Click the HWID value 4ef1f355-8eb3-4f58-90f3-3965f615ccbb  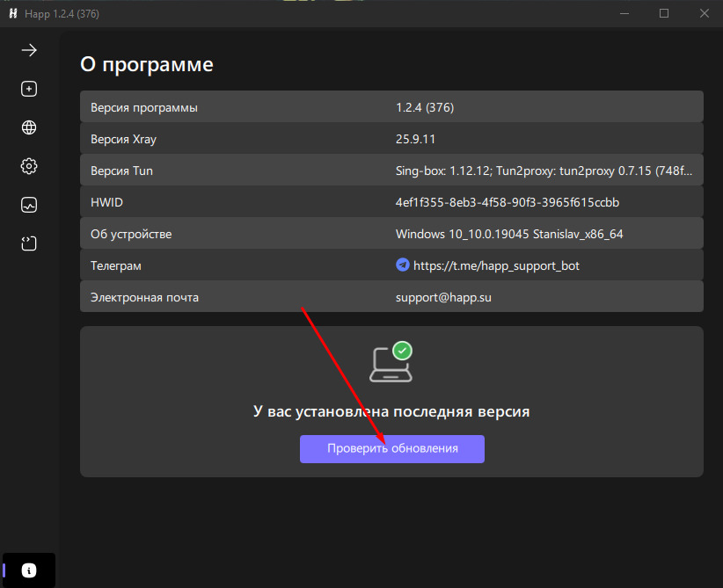[508, 202]
